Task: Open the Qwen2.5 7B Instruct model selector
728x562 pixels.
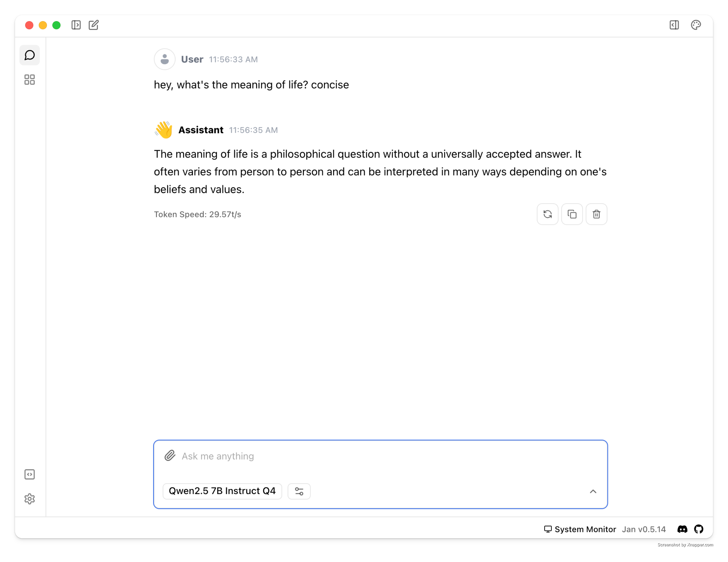Action: (x=222, y=491)
